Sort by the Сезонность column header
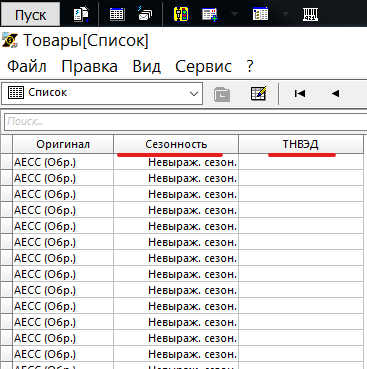367x369 pixels. [x=176, y=144]
